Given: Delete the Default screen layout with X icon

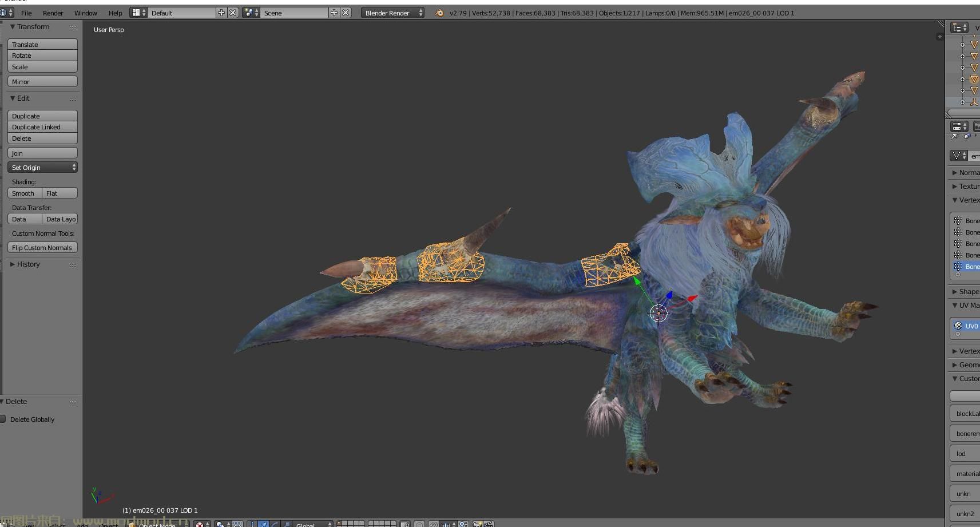Looking at the screenshot, I should pyautogui.click(x=233, y=13).
